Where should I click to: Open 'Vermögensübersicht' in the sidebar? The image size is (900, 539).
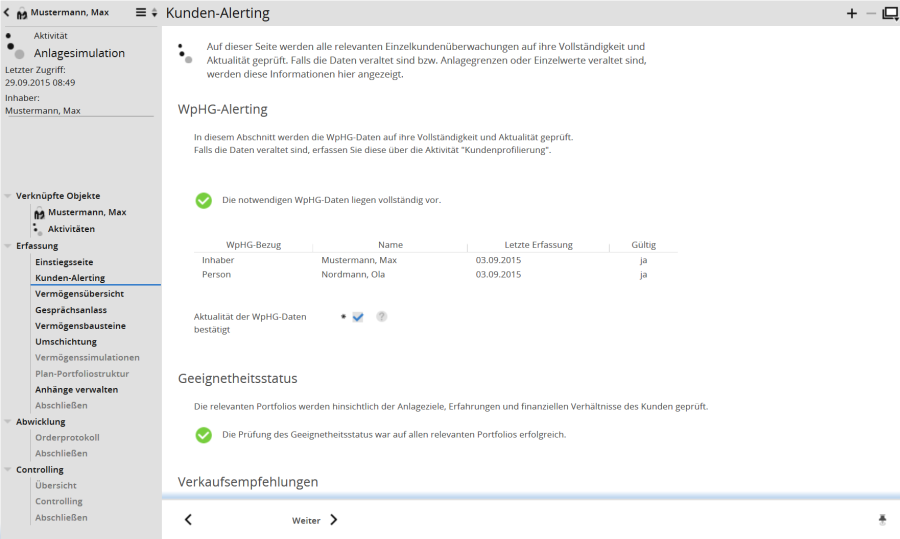[79, 294]
